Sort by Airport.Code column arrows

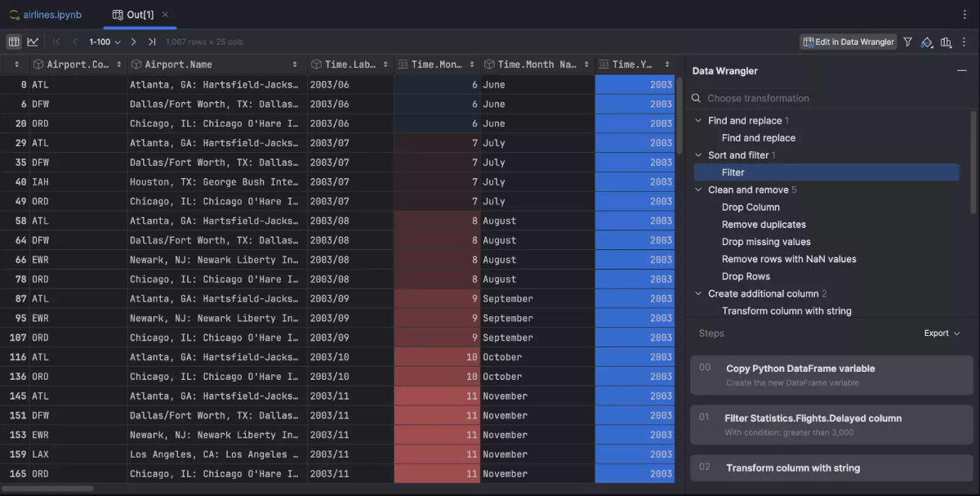[119, 65]
